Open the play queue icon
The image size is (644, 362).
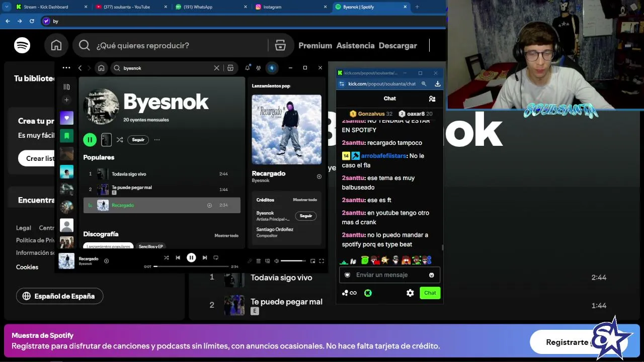(x=259, y=261)
